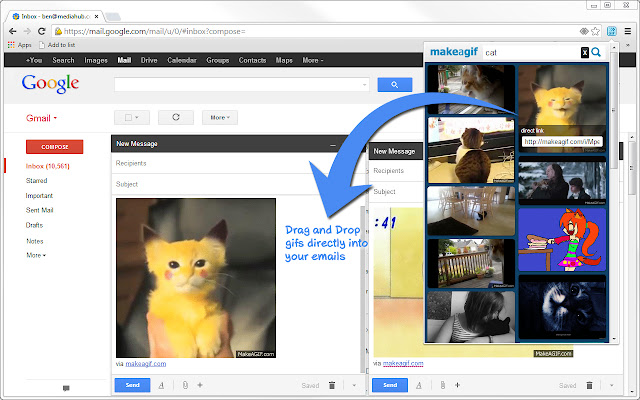Expand the Gmail dropdown arrow
This screenshot has width=640, height=400.
click(x=55, y=118)
